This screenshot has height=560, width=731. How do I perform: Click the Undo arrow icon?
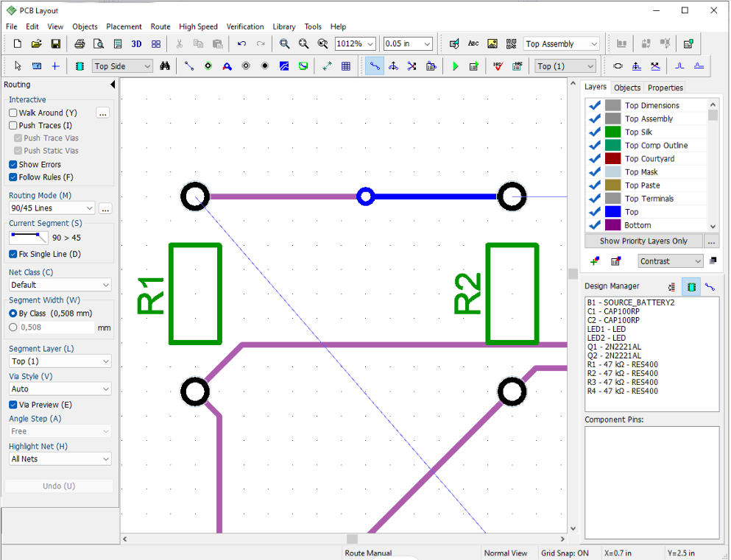tap(241, 44)
